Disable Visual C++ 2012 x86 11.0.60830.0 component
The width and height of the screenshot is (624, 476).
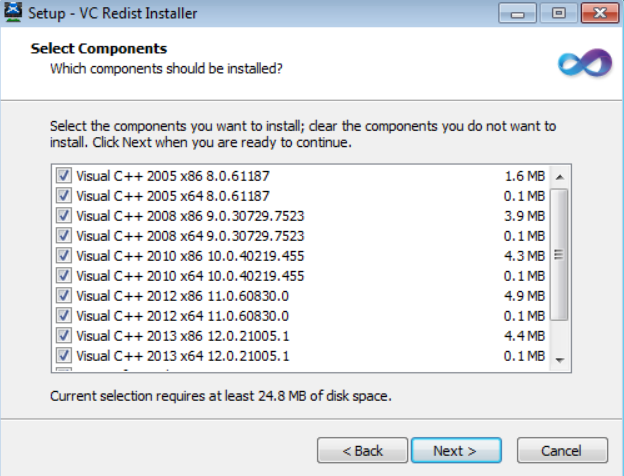(64, 296)
